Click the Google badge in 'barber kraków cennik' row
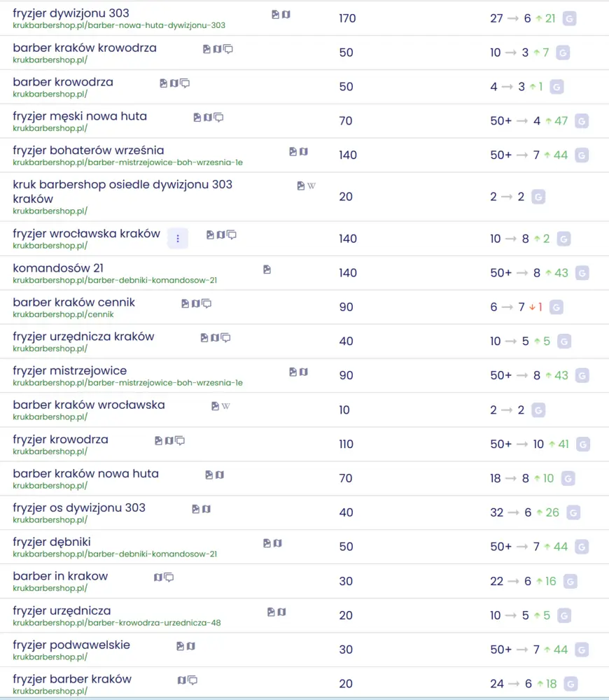The height and width of the screenshot is (700, 609). 556,307
